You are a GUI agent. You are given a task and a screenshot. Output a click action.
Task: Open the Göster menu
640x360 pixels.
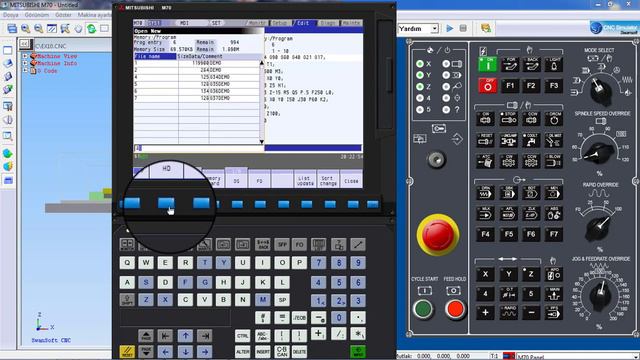[x=63, y=15]
